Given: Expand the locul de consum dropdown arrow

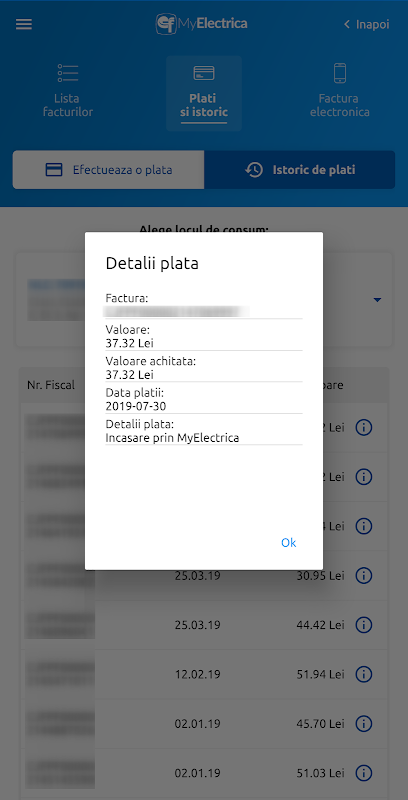Looking at the screenshot, I should pyautogui.click(x=377, y=300).
